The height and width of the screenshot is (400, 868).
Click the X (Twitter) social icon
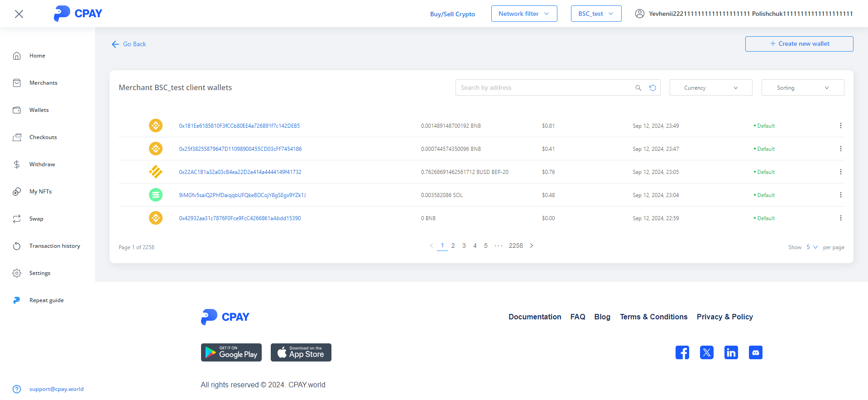706,352
